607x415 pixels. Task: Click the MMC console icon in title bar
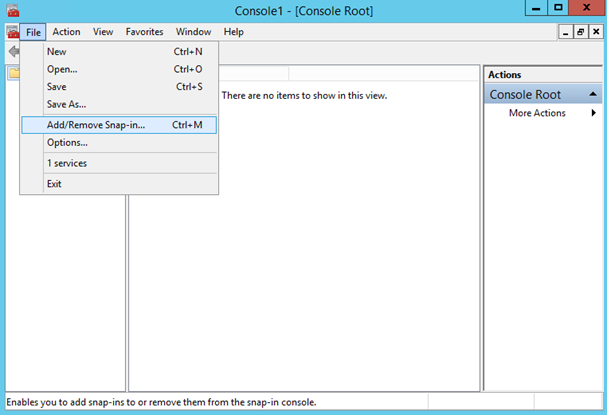12,9
